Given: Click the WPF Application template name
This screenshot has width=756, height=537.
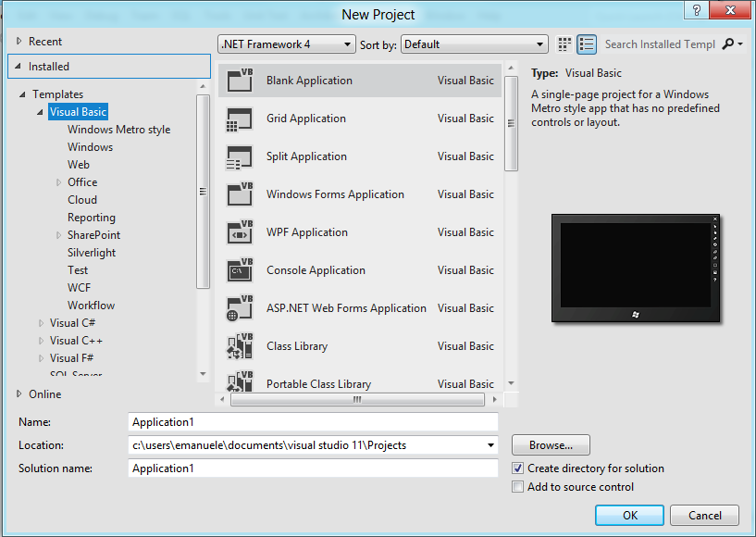Looking at the screenshot, I should click(307, 232).
